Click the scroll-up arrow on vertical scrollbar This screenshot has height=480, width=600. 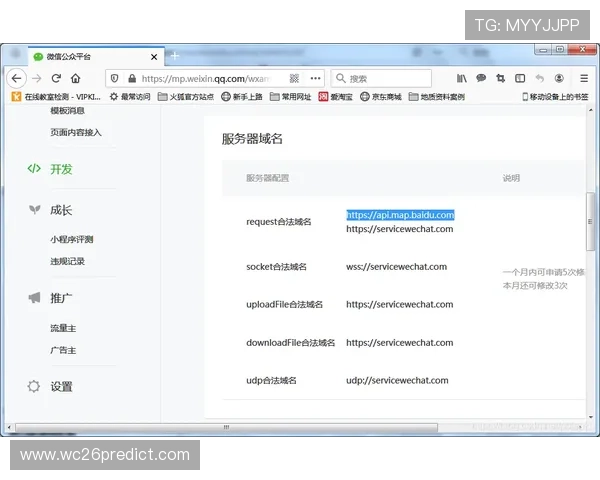[590, 110]
